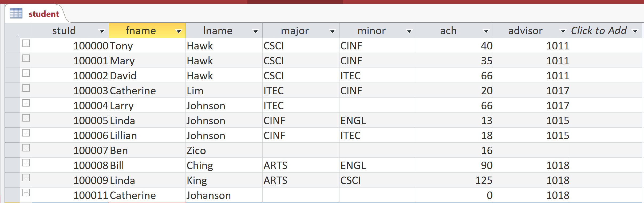Screen dimensions: 644x203
Task: Click empty advisor cell for Ben Zico
Action: (531, 150)
